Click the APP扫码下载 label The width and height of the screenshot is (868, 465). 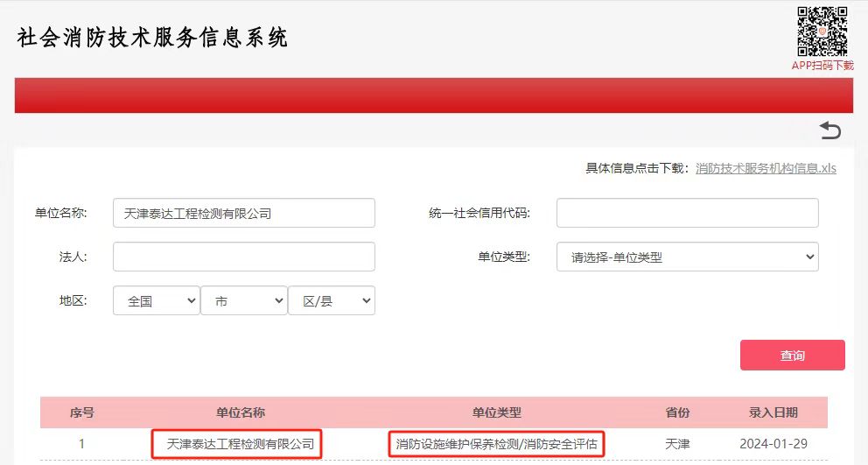[x=822, y=66]
